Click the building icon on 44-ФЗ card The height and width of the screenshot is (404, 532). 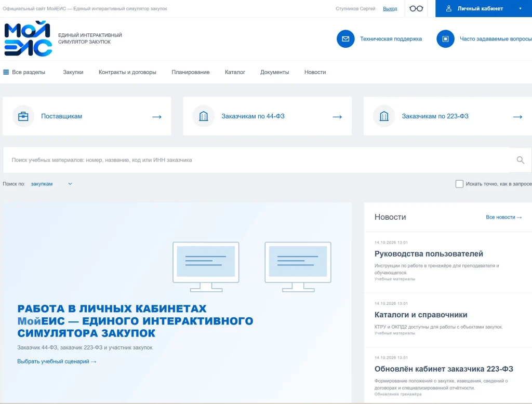[x=204, y=116]
